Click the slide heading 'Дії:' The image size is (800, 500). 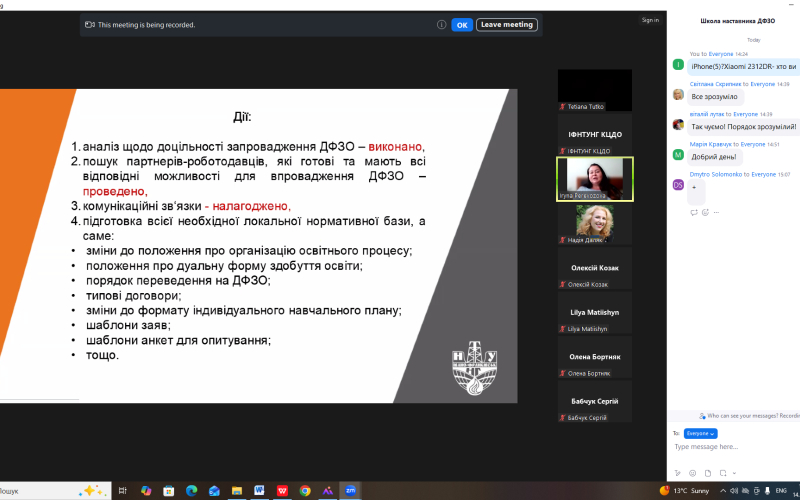tap(242, 117)
